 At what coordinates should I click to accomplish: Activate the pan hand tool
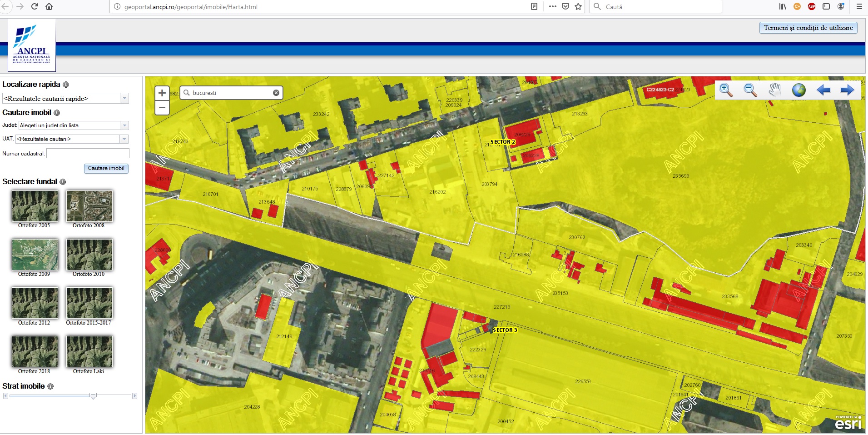[774, 90]
